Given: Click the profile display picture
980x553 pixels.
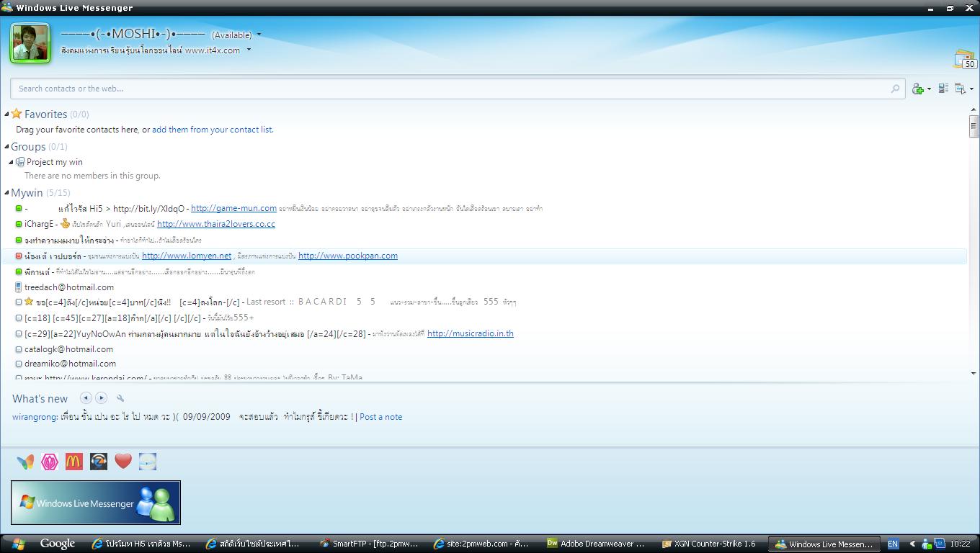Looking at the screenshot, I should point(30,42).
